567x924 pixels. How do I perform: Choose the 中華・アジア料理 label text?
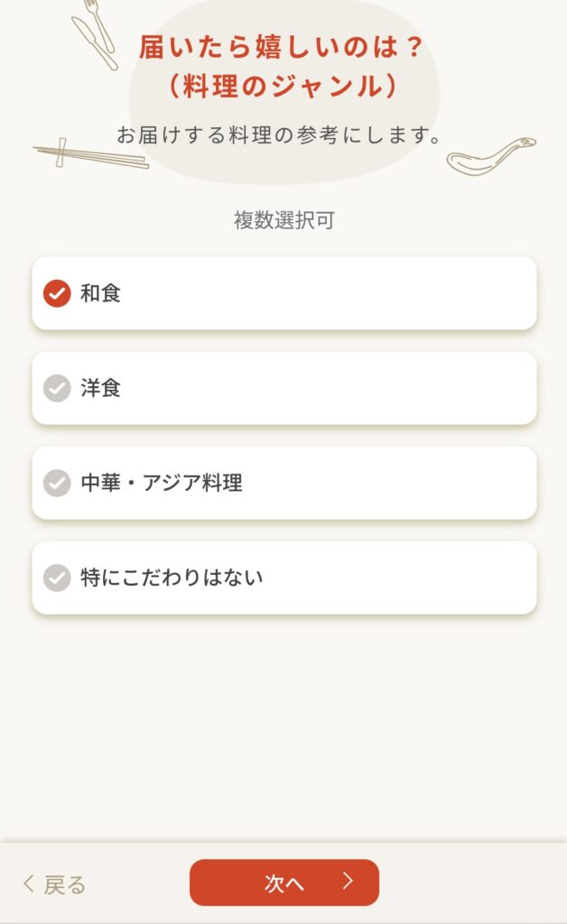click(162, 483)
